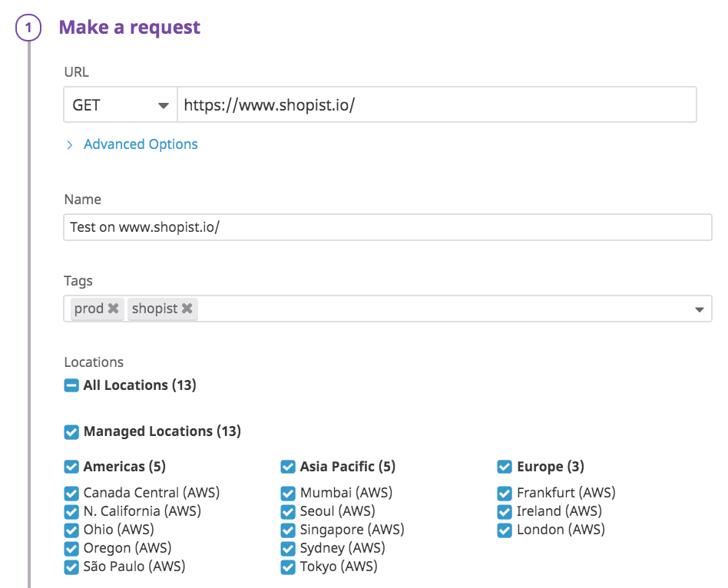
Task: Toggle the All Locations checkbox
Action: 71,385
